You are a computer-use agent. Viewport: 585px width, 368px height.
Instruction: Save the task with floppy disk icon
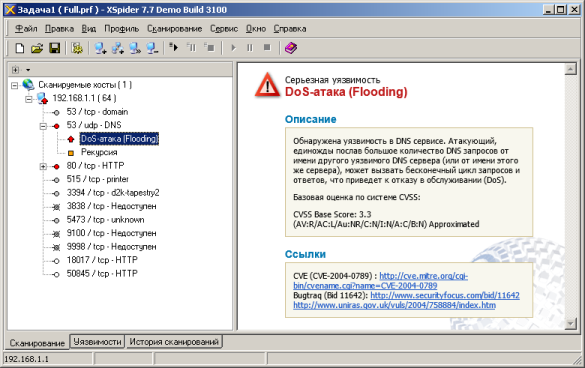click(x=54, y=48)
